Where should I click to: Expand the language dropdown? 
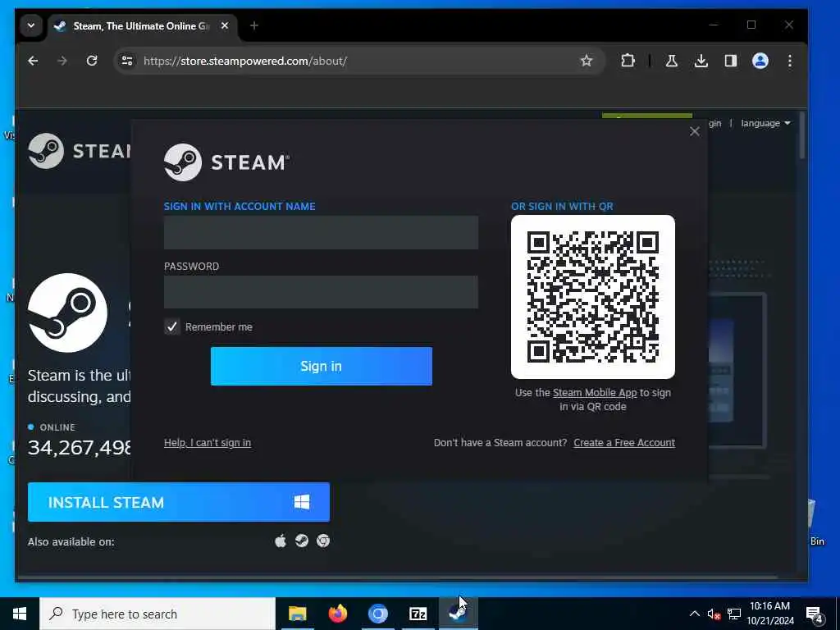(x=765, y=123)
